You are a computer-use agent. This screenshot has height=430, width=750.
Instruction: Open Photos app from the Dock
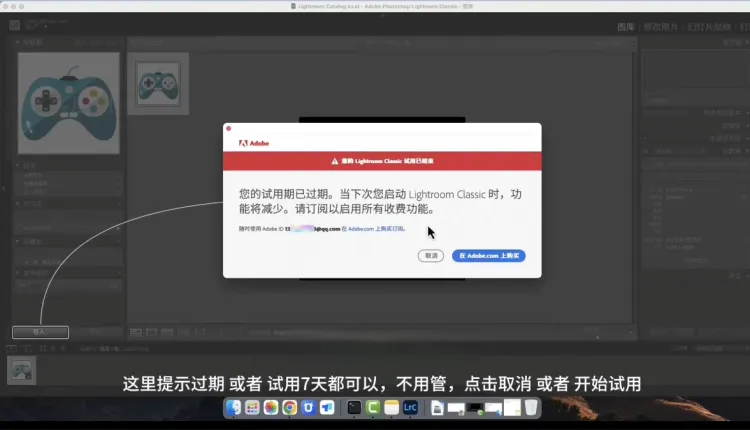(x=271, y=408)
